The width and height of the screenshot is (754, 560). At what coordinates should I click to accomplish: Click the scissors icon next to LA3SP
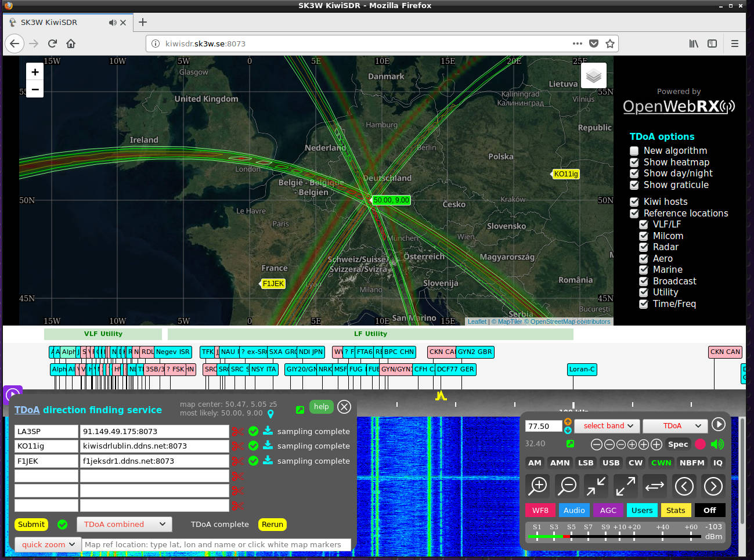click(237, 431)
